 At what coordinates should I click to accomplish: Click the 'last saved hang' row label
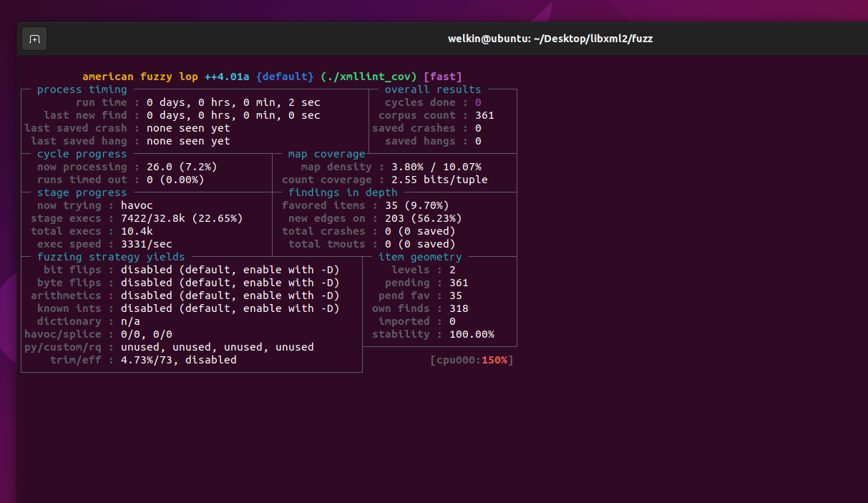point(79,141)
